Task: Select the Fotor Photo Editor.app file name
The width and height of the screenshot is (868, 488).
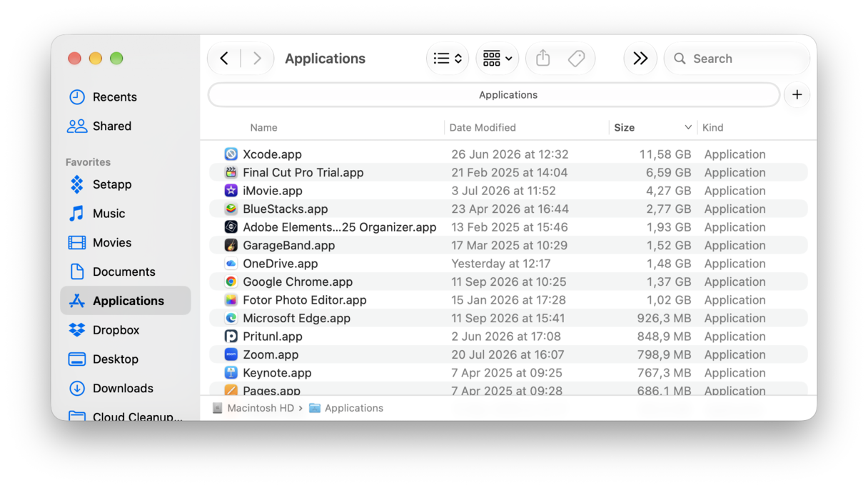Action: [x=305, y=300]
